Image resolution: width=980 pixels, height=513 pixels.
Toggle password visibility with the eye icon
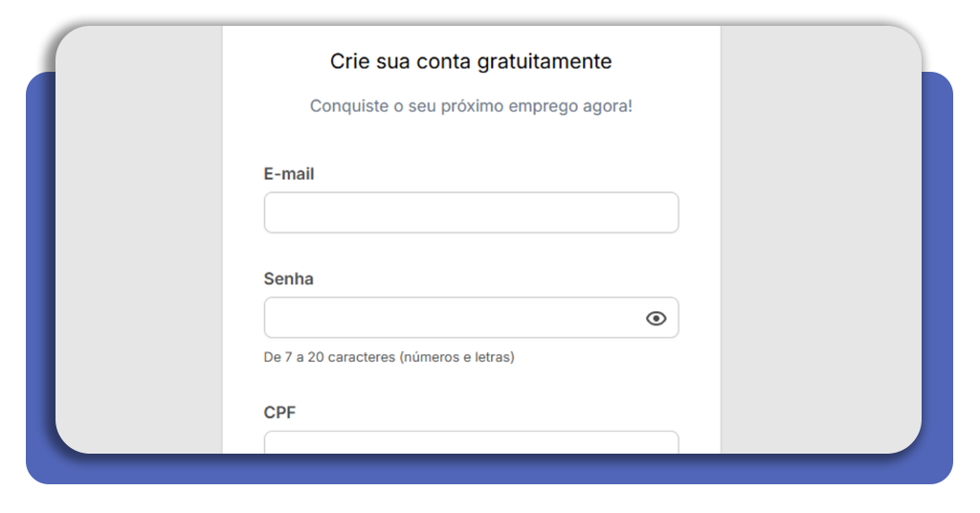656,319
